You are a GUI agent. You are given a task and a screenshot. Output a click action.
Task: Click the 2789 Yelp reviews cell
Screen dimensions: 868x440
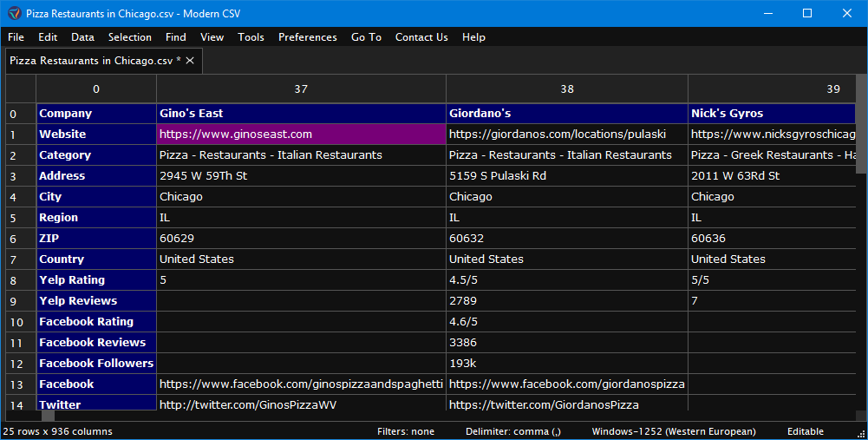[x=567, y=301]
